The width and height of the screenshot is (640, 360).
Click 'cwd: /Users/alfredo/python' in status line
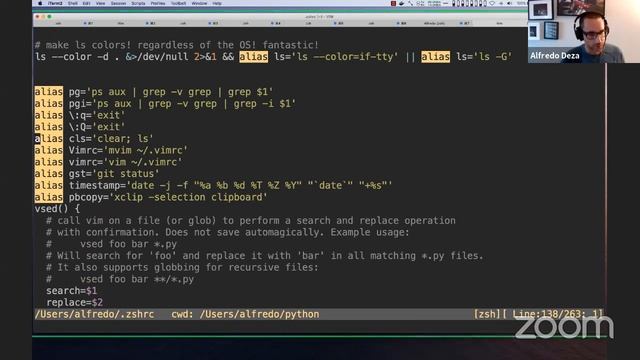[245, 314]
